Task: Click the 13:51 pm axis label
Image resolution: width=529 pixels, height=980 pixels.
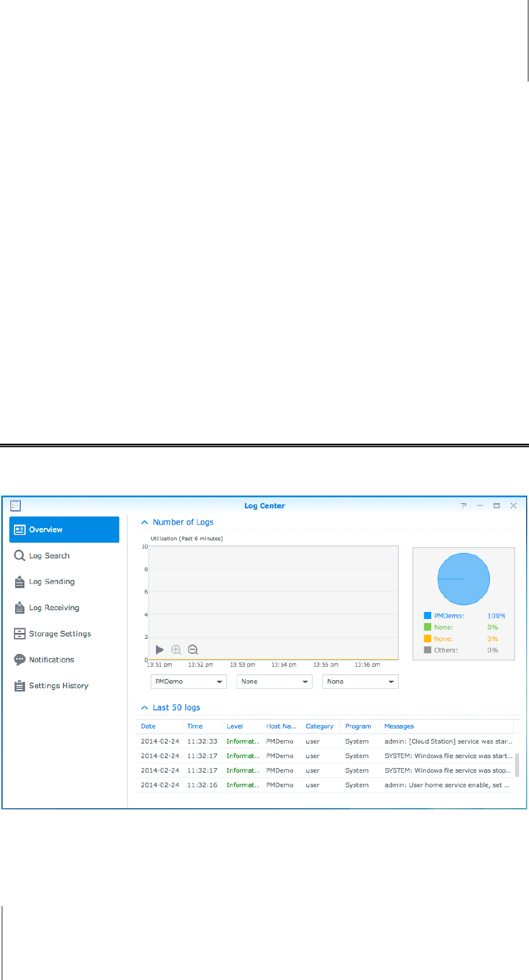Action: click(159, 664)
